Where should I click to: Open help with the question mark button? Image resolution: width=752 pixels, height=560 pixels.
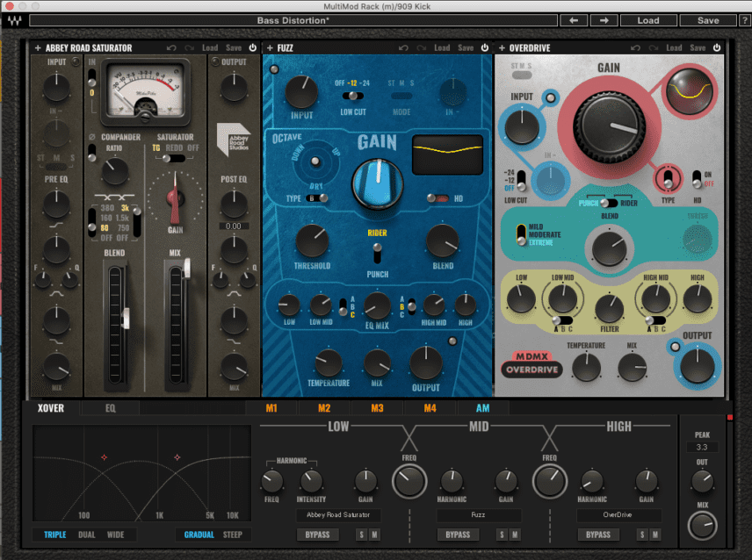(x=744, y=20)
